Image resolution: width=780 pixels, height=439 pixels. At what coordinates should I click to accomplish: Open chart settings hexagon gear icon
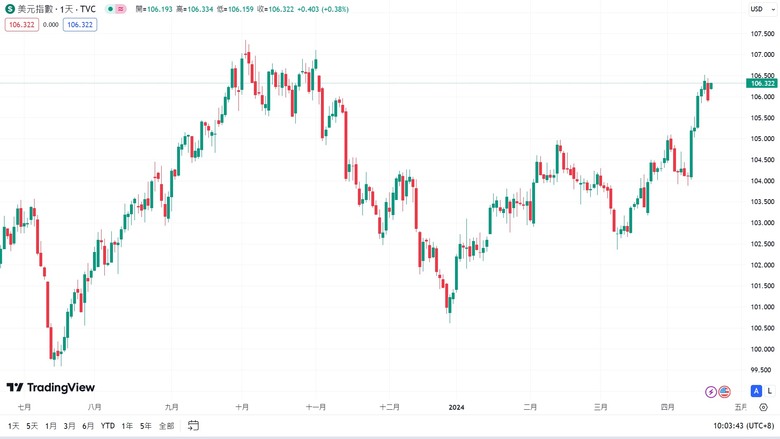[x=764, y=407]
